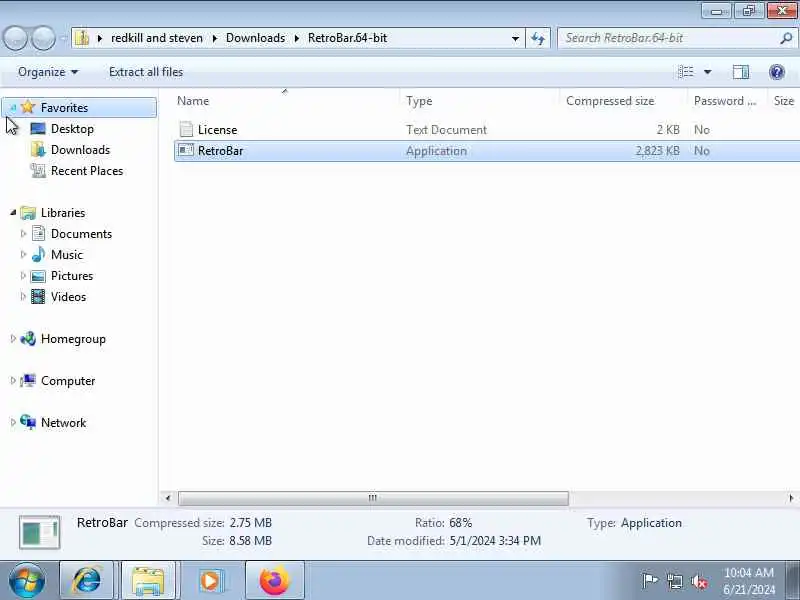Click the Recent Places icon

click(x=38, y=170)
